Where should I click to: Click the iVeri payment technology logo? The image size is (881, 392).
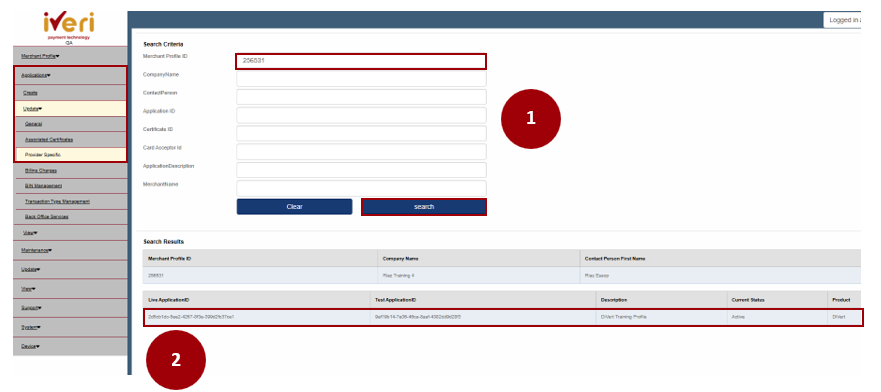69,25
